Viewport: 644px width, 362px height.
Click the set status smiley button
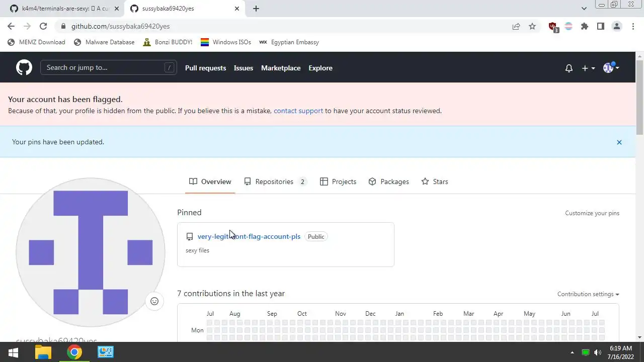coord(154,301)
